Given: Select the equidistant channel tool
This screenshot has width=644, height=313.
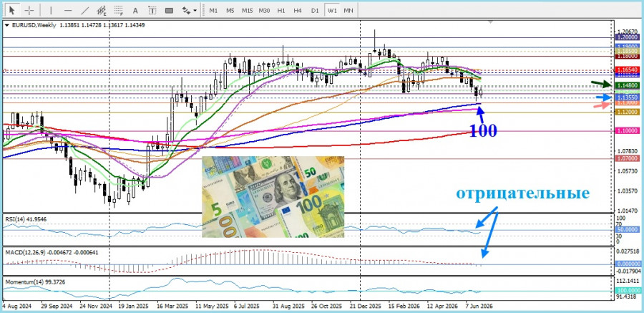Looking at the screenshot, I should pos(102,10).
